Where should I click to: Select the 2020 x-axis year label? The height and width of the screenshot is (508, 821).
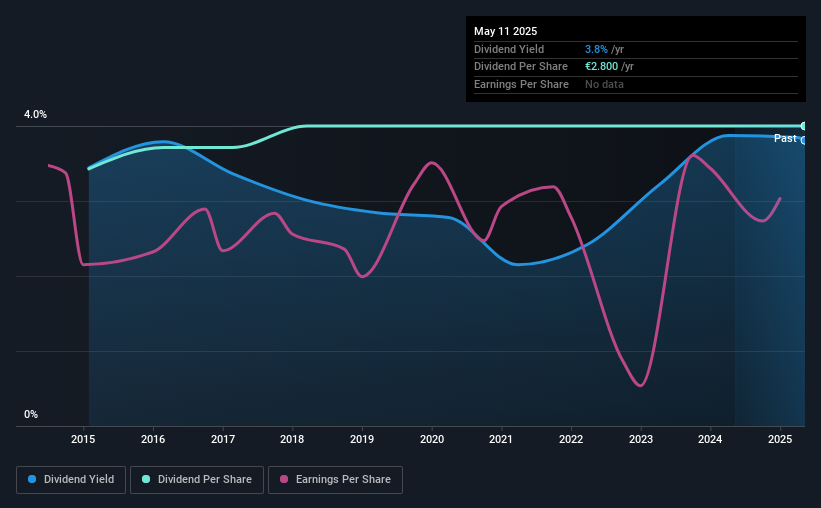(x=432, y=439)
